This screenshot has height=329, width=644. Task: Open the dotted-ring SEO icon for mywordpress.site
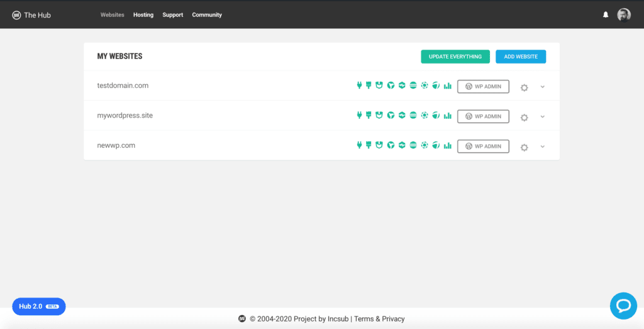[425, 115]
